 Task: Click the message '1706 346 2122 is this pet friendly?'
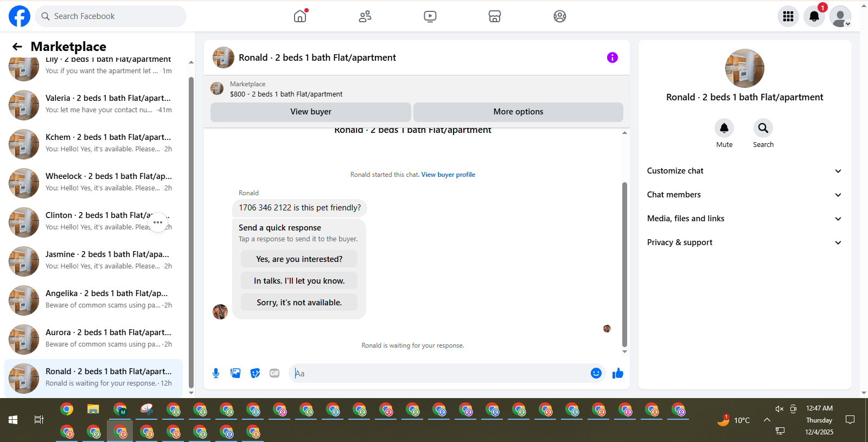[x=299, y=208]
